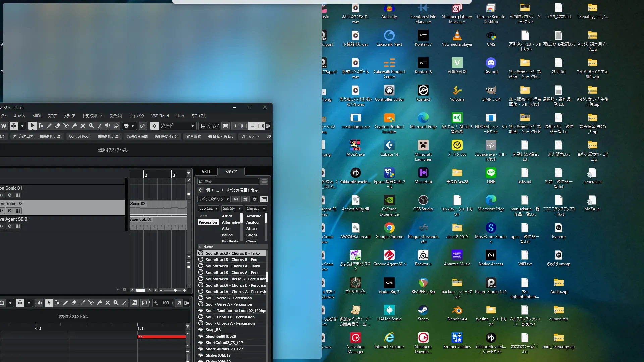Toggle the snap on/off button
The image size is (644, 362).
(x=154, y=126)
